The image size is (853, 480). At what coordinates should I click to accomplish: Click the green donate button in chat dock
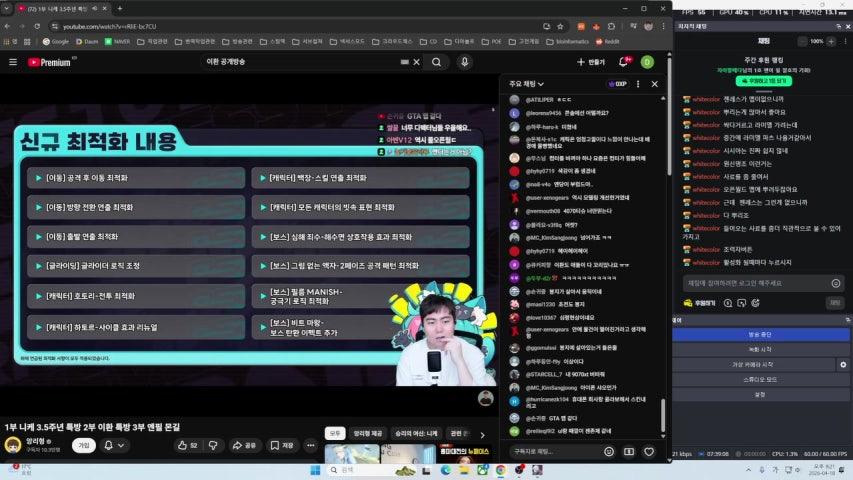pos(764,81)
